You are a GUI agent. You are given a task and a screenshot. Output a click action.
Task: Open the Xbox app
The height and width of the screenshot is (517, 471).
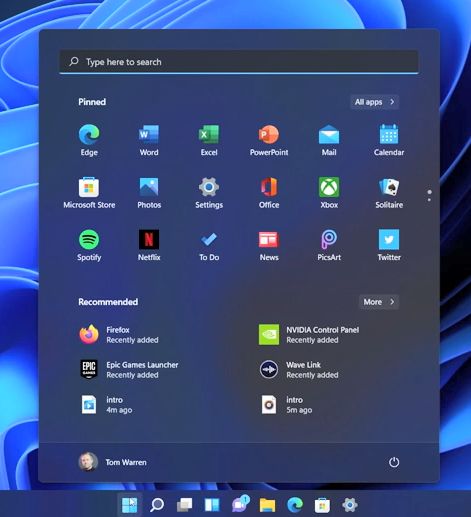pyautogui.click(x=329, y=193)
